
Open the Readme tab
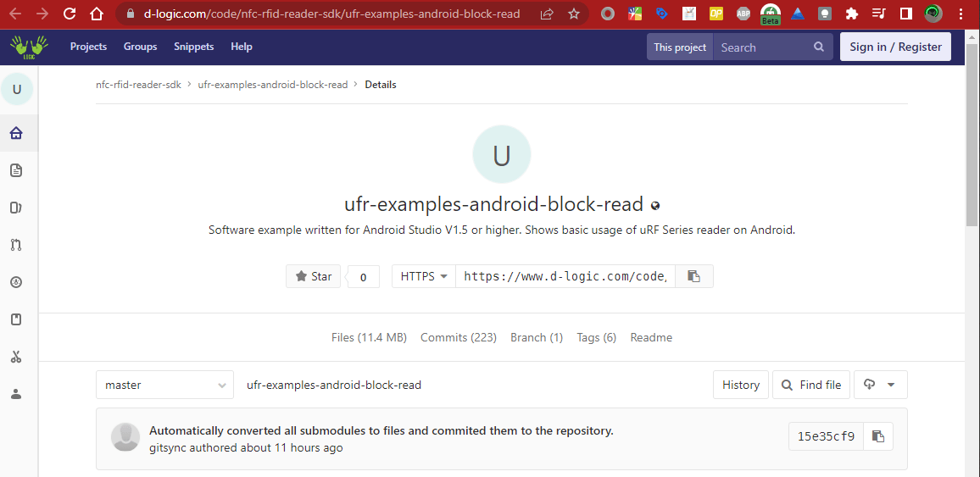click(x=651, y=338)
